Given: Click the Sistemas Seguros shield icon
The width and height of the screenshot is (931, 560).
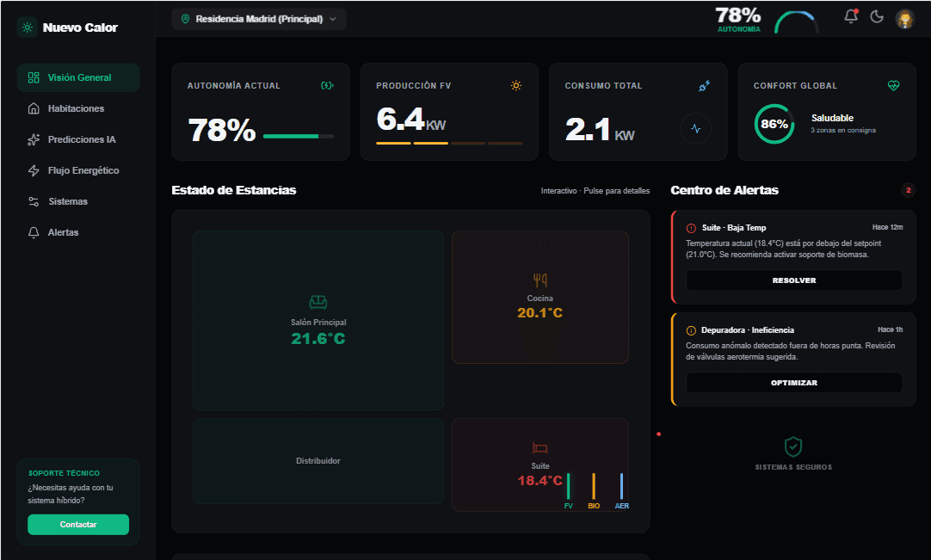Looking at the screenshot, I should [x=793, y=446].
